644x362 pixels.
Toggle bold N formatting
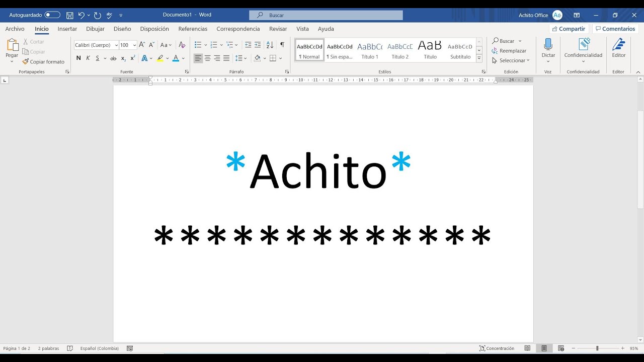coord(78,58)
